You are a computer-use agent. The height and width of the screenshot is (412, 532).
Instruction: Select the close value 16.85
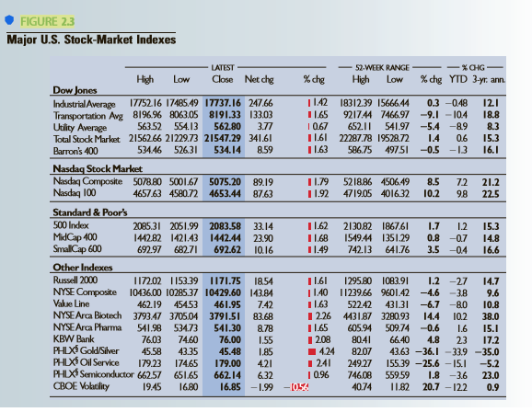pyautogui.click(x=230, y=387)
